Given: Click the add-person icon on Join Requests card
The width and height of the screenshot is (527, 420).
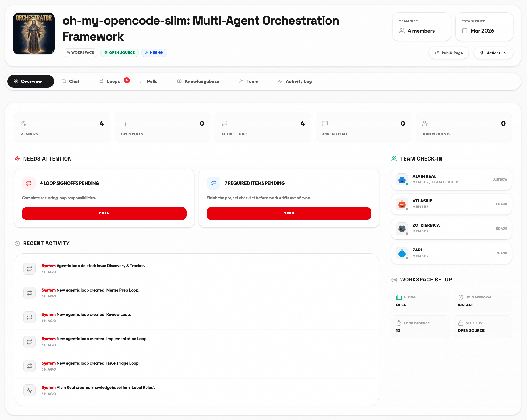Looking at the screenshot, I should (x=426, y=124).
